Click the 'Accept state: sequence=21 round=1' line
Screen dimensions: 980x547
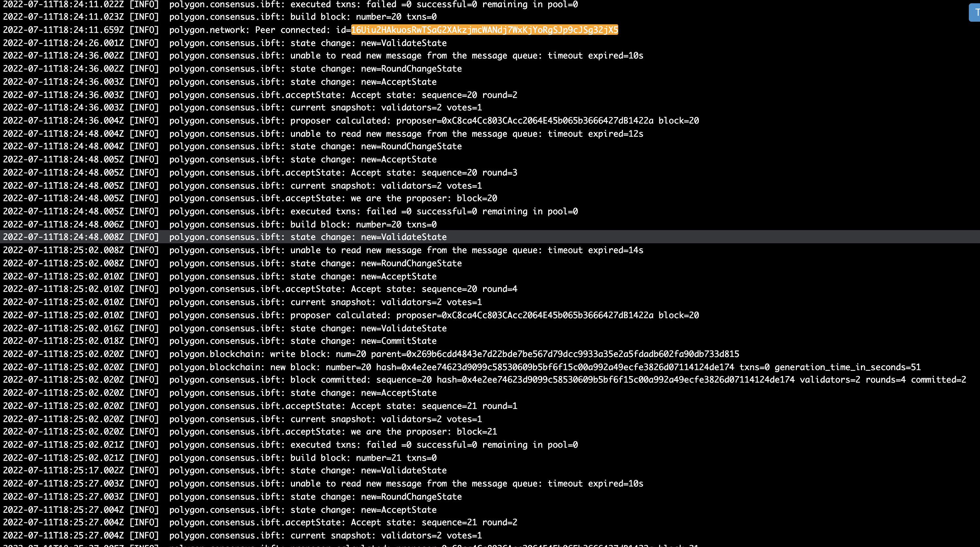(x=260, y=406)
